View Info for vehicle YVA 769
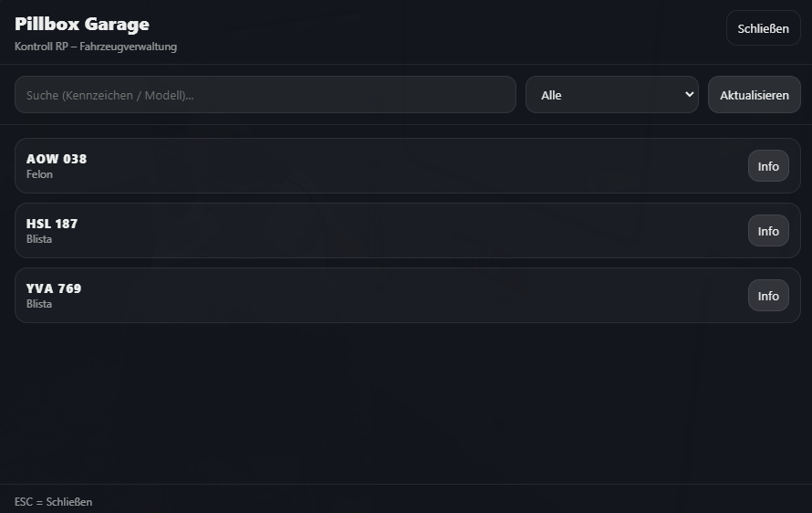 point(768,296)
